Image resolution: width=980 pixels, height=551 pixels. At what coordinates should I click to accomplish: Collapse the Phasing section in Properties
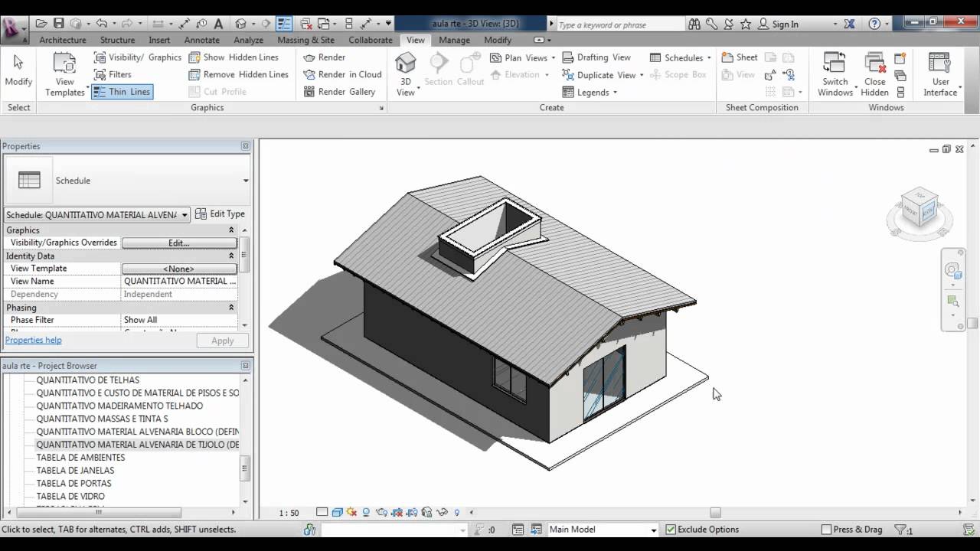(x=231, y=308)
